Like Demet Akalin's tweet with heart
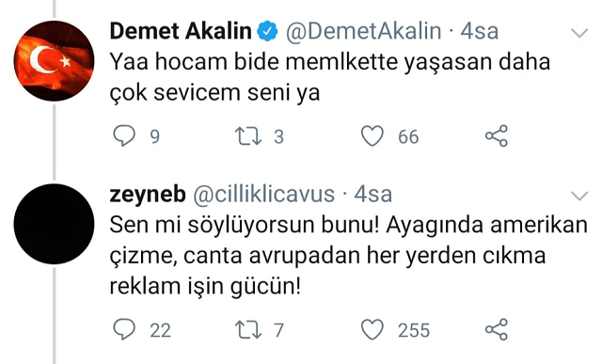This screenshot has height=364, width=602. 372,136
